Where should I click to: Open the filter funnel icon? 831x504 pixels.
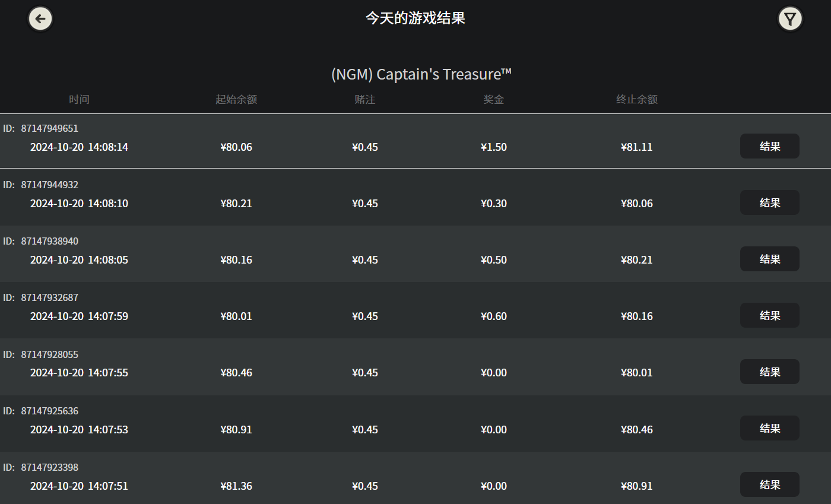tap(789, 19)
